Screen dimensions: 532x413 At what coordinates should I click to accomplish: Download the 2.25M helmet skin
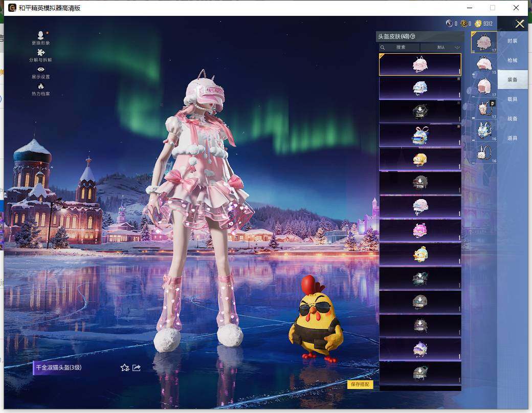click(x=420, y=373)
